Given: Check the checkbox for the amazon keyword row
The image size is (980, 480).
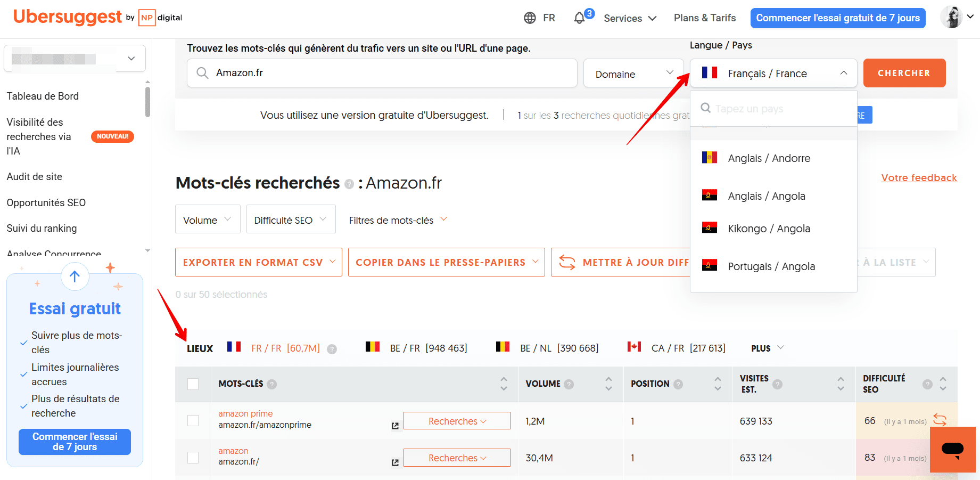Looking at the screenshot, I should (x=193, y=458).
